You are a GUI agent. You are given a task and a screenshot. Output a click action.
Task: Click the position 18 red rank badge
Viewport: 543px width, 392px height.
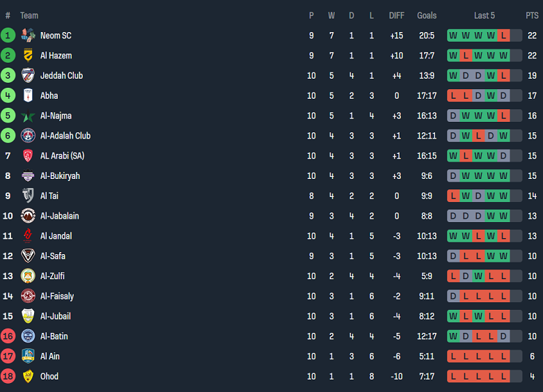(x=8, y=376)
